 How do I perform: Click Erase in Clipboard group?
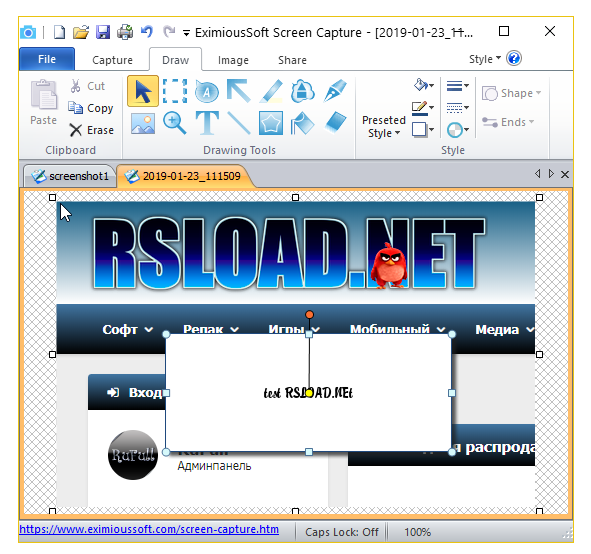[92, 130]
